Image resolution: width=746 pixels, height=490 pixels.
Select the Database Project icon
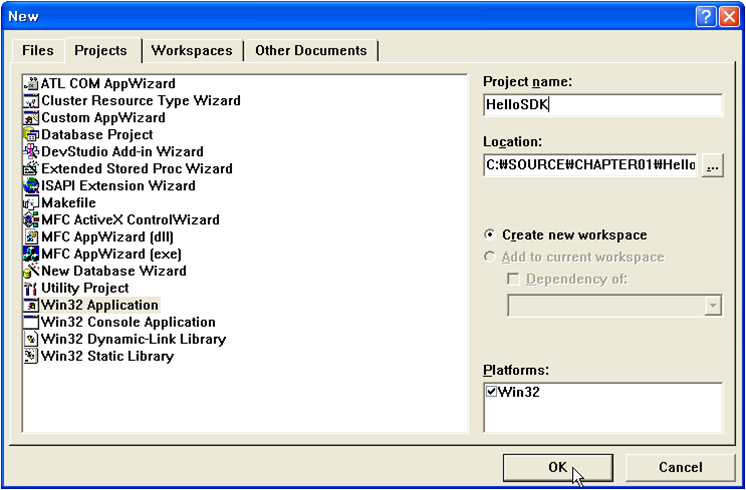pos(31,135)
